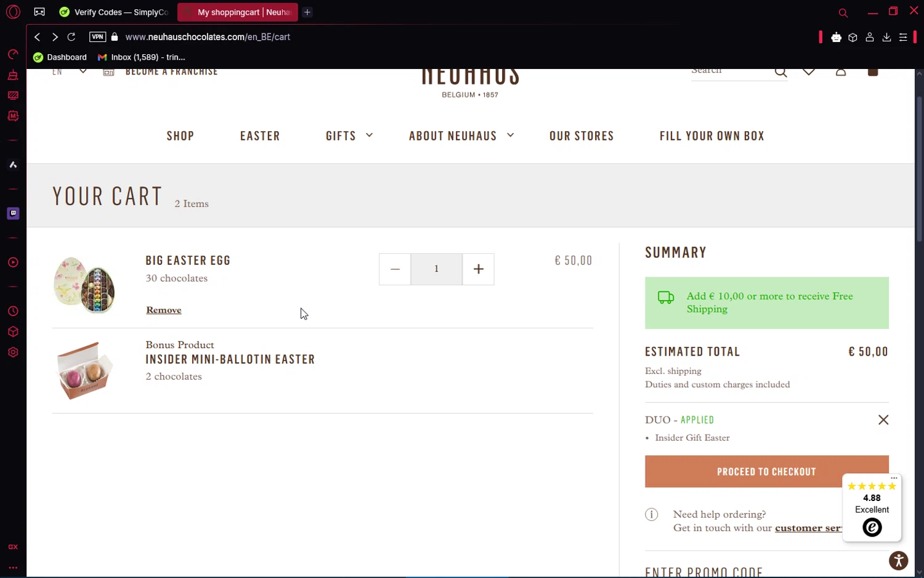Open the customer service link
Image resolution: width=924 pixels, height=578 pixels.
[x=808, y=528]
